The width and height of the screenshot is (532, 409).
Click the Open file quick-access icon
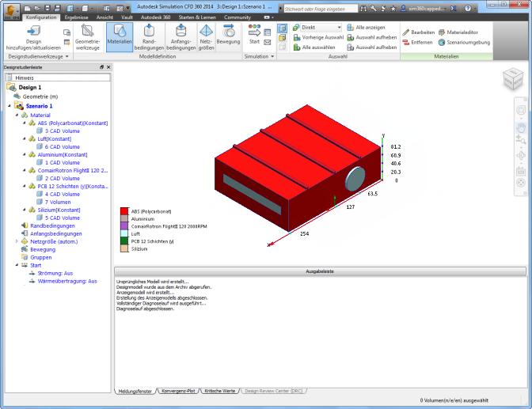[37, 8]
